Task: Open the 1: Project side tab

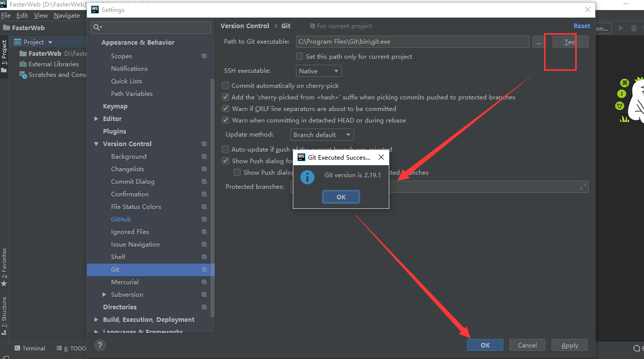Action: (x=4, y=56)
